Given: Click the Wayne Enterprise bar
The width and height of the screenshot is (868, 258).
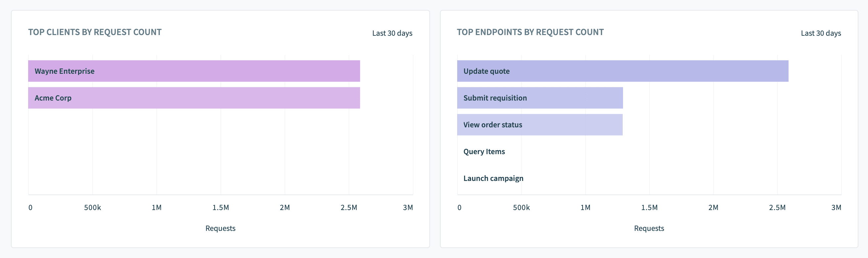Looking at the screenshot, I should 194,71.
